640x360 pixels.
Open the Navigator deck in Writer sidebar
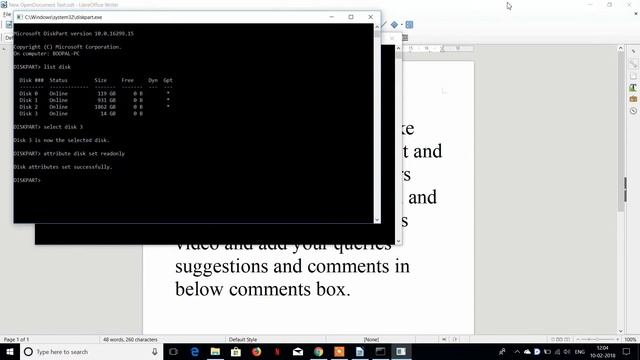point(633,111)
